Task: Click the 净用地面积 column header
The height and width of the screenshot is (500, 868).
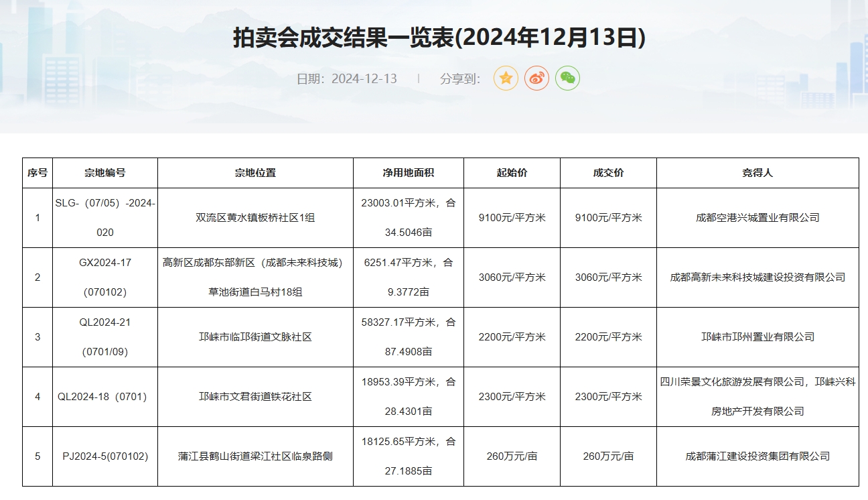Action: pyautogui.click(x=409, y=173)
